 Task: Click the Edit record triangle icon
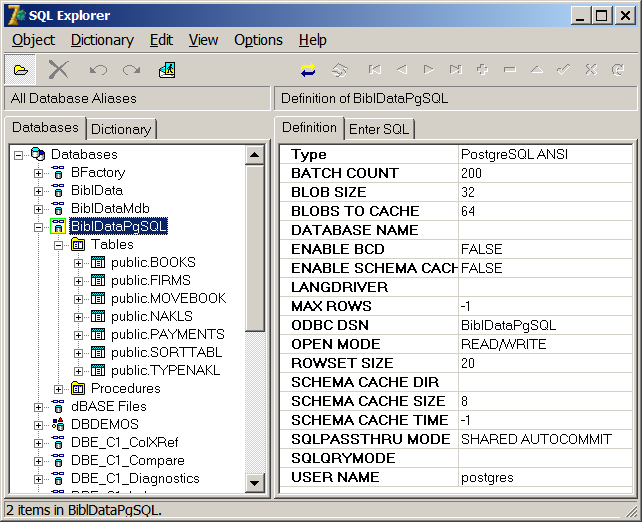click(537, 70)
